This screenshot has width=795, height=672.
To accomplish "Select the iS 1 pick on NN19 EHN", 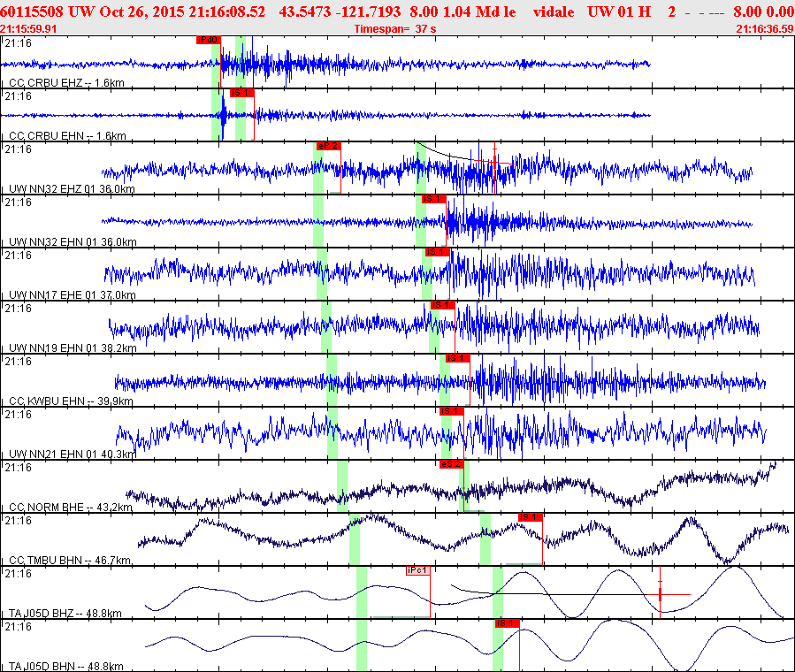I will coord(443,305).
